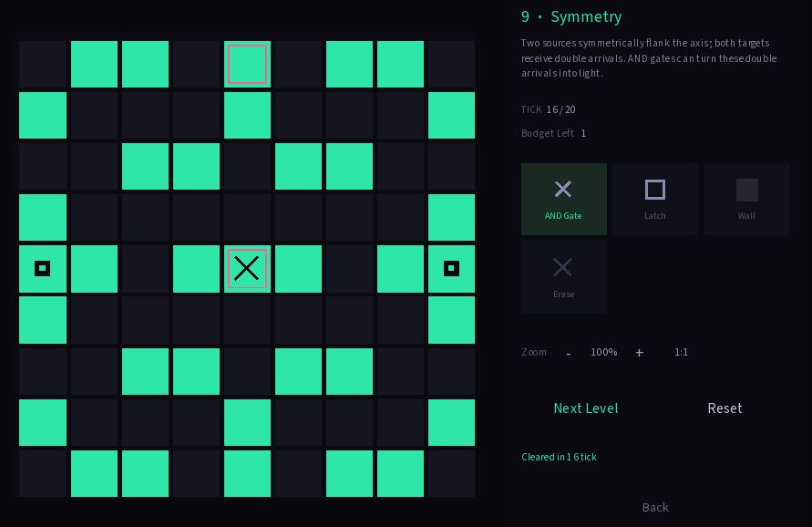Click the source cell on the grid's left edge
The image size is (812, 527).
coord(43,268)
